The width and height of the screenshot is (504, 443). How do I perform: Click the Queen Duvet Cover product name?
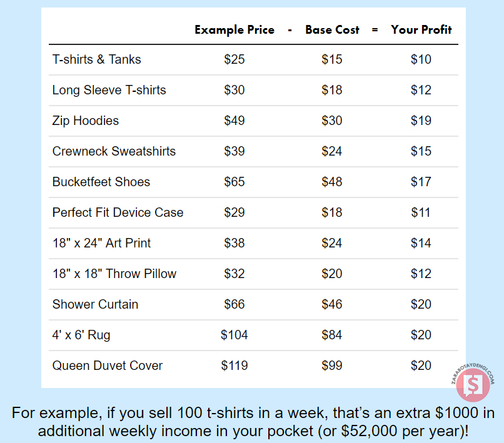pyautogui.click(x=108, y=366)
